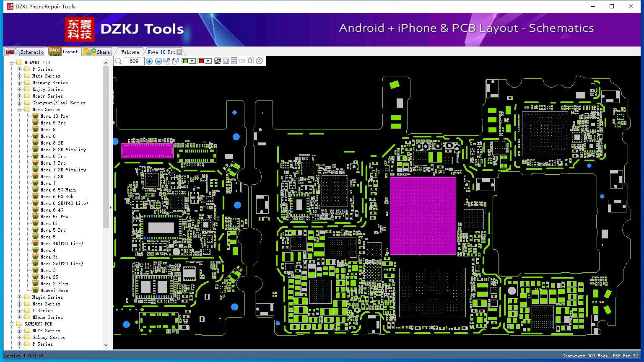This screenshot has width=644, height=362.
Task: Click the pink stripes toolbar icon
Action: coord(234,61)
